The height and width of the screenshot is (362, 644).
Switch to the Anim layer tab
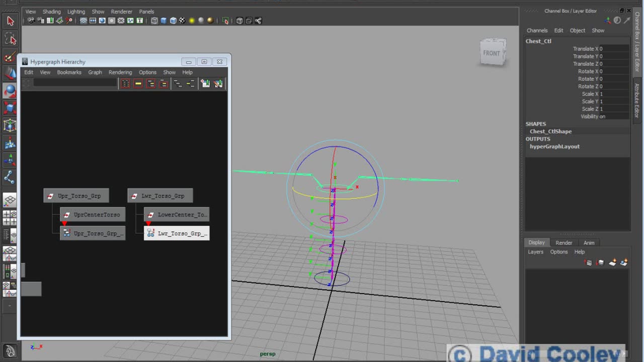pyautogui.click(x=589, y=243)
